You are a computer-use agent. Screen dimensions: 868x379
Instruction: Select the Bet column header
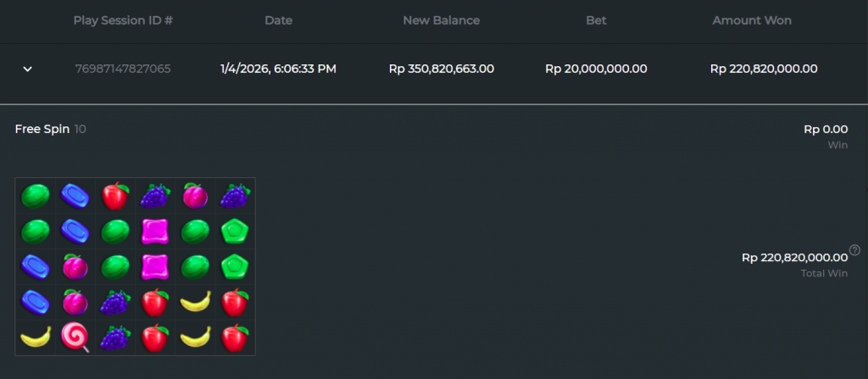pyautogui.click(x=596, y=20)
